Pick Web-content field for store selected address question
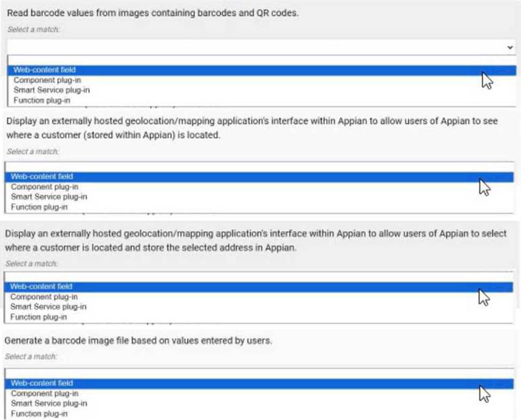 pyautogui.click(x=258, y=286)
